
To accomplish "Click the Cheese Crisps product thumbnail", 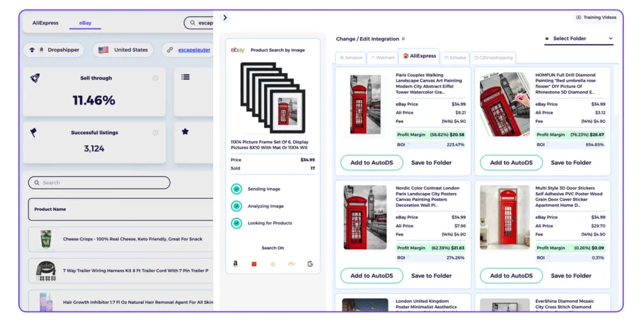I will coord(46,239).
